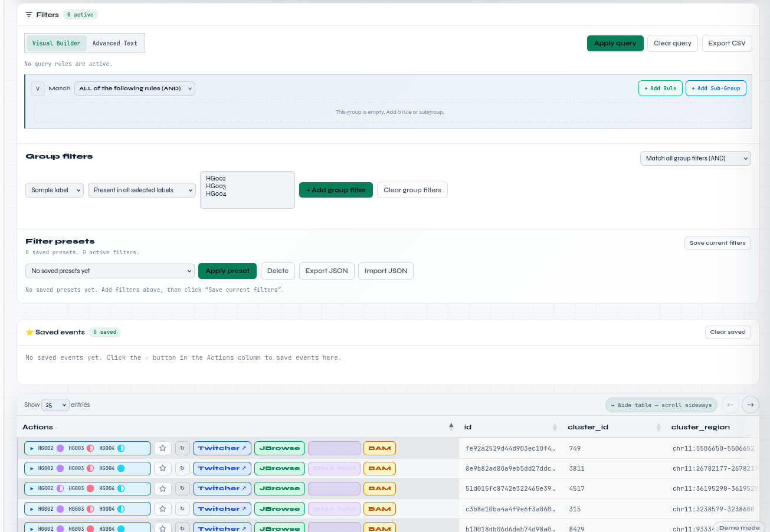Sort table by cluster_id column arrows
The height and width of the screenshot is (532, 770).
[x=658, y=427]
